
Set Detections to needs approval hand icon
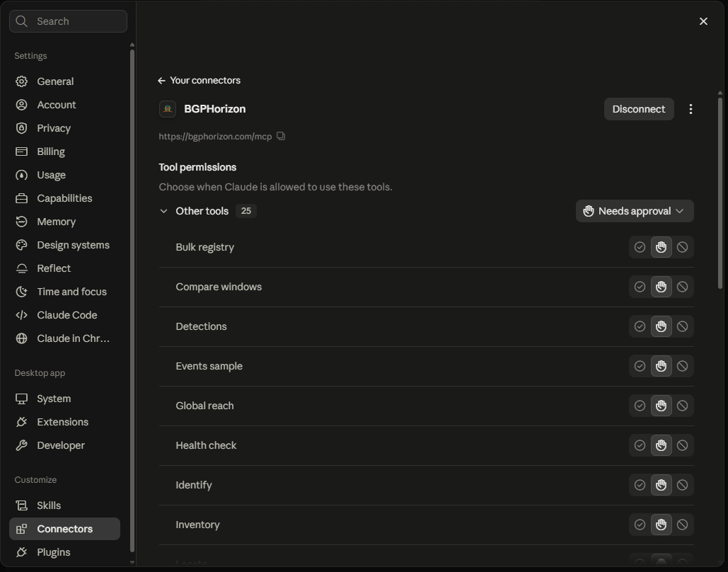pos(661,326)
